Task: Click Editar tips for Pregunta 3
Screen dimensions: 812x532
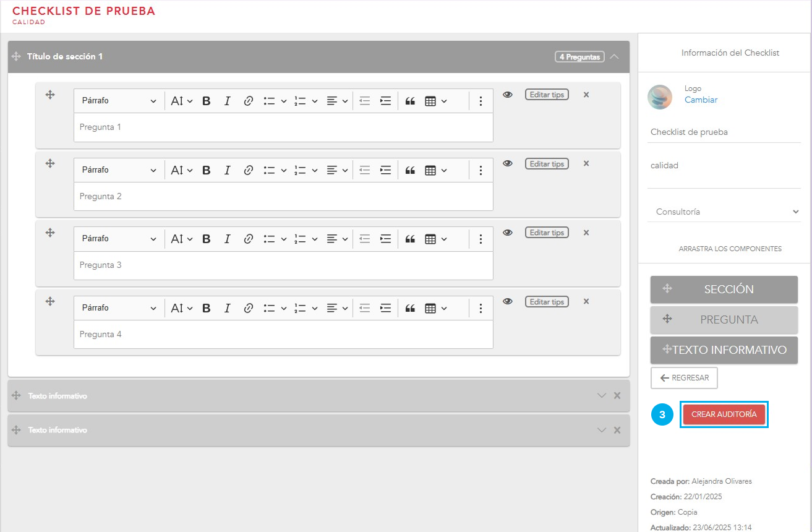Action: click(x=547, y=233)
